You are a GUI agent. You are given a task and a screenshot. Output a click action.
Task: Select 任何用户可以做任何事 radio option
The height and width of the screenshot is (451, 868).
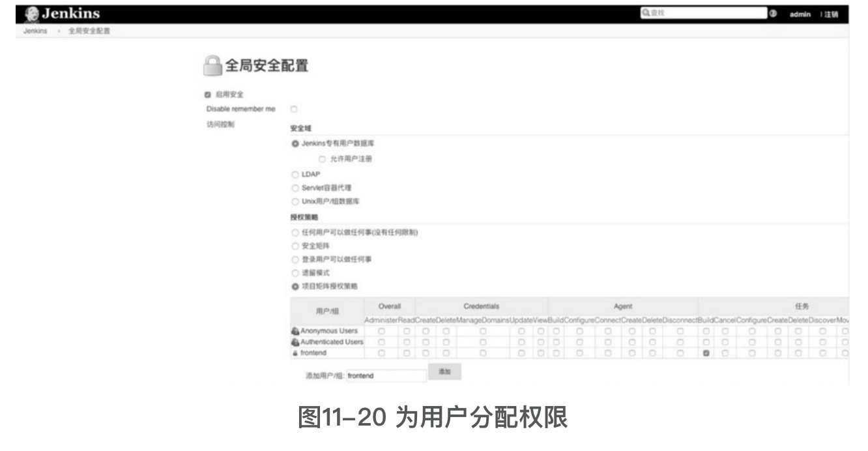(295, 233)
